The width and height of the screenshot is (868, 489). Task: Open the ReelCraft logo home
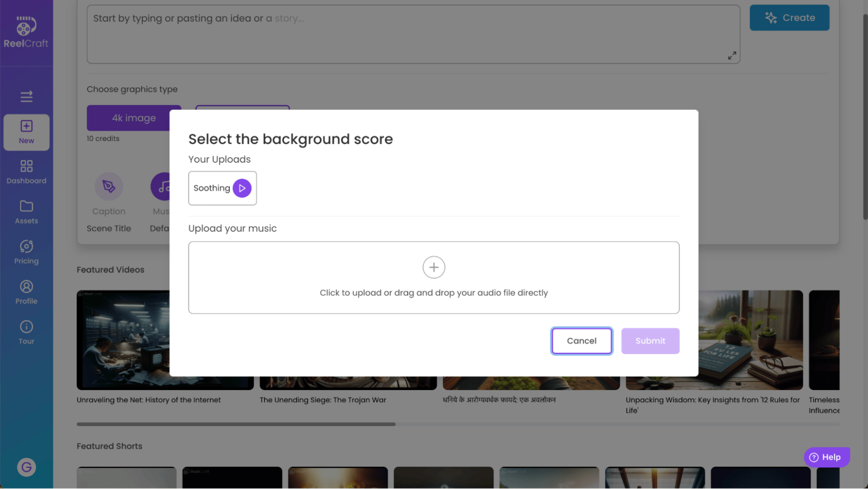(26, 32)
